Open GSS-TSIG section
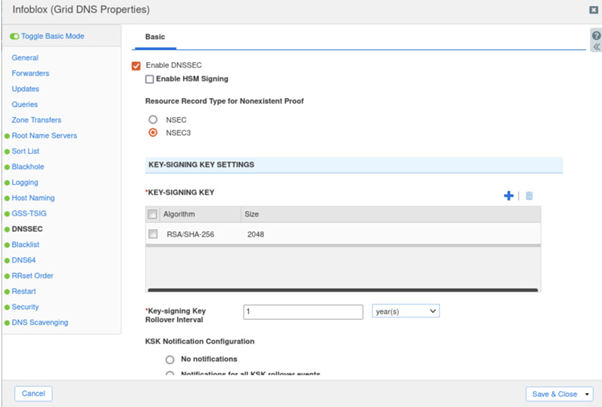The height and width of the screenshot is (407, 602). pos(29,213)
